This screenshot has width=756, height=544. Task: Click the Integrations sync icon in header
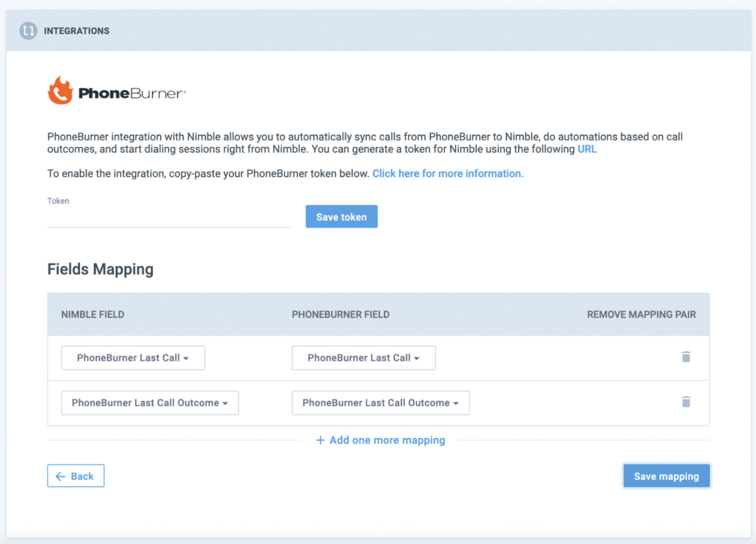[x=28, y=31]
